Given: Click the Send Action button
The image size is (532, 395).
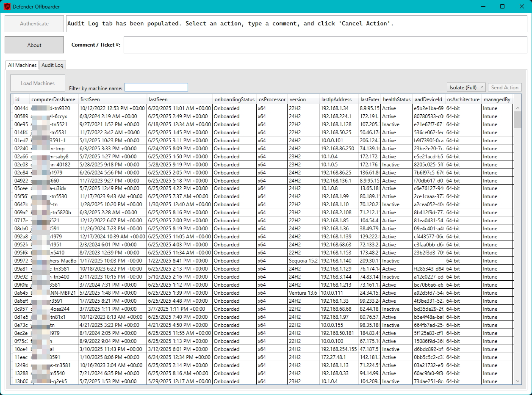Looking at the screenshot, I should [x=504, y=88].
